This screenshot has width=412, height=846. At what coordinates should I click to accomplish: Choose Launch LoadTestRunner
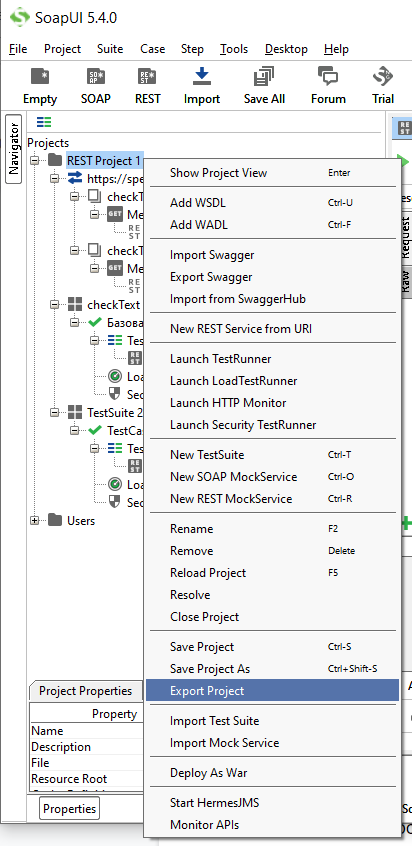[272, 381]
